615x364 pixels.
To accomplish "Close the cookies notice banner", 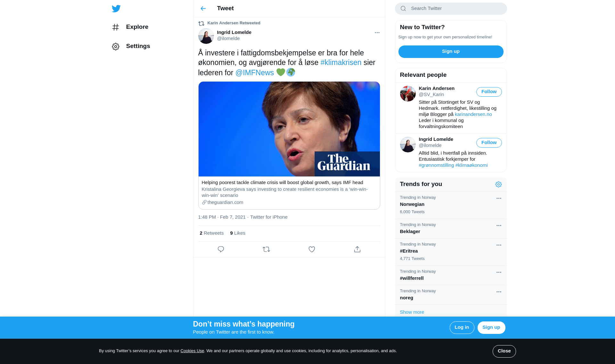I will (504, 351).
